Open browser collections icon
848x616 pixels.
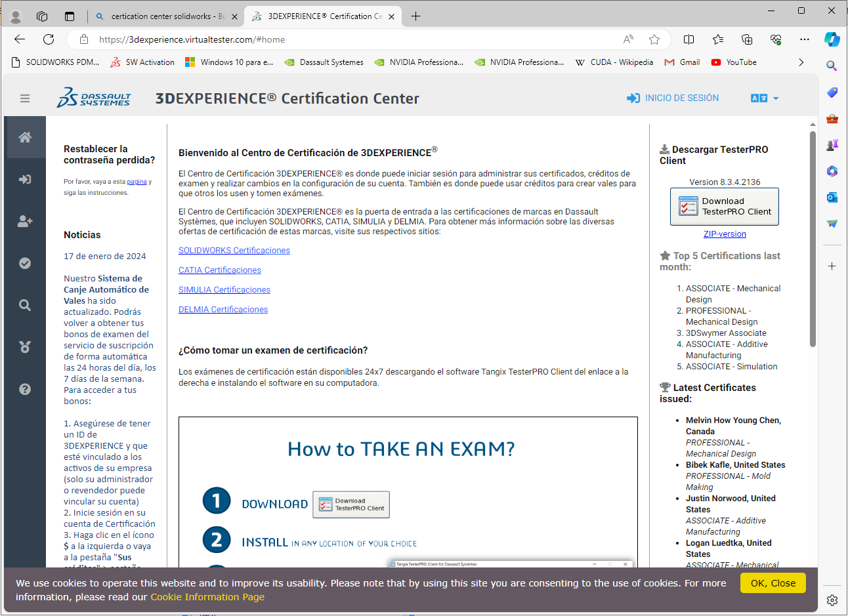pyautogui.click(x=747, y=39)
